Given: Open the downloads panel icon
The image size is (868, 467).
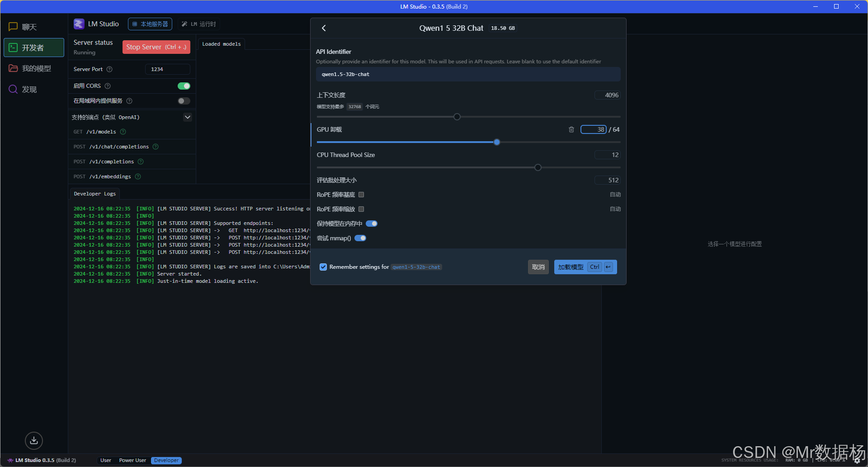Looking at the screenshot, I should coord(34,440).
